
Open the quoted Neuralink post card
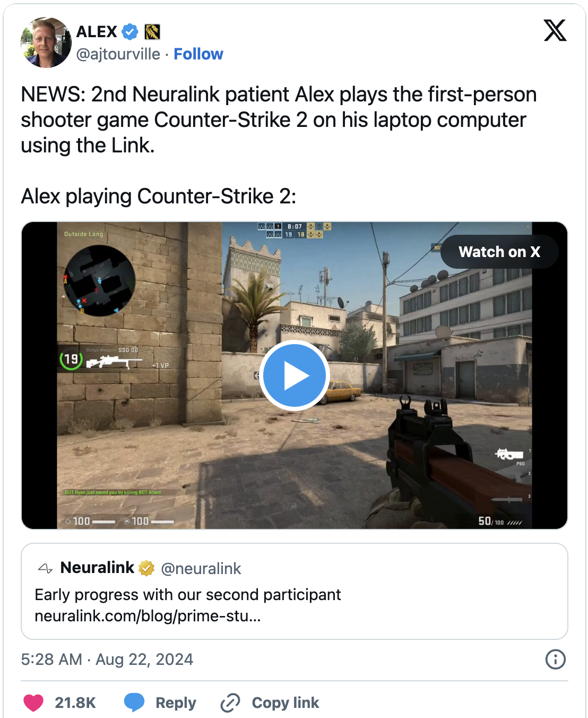pos(295,591)
